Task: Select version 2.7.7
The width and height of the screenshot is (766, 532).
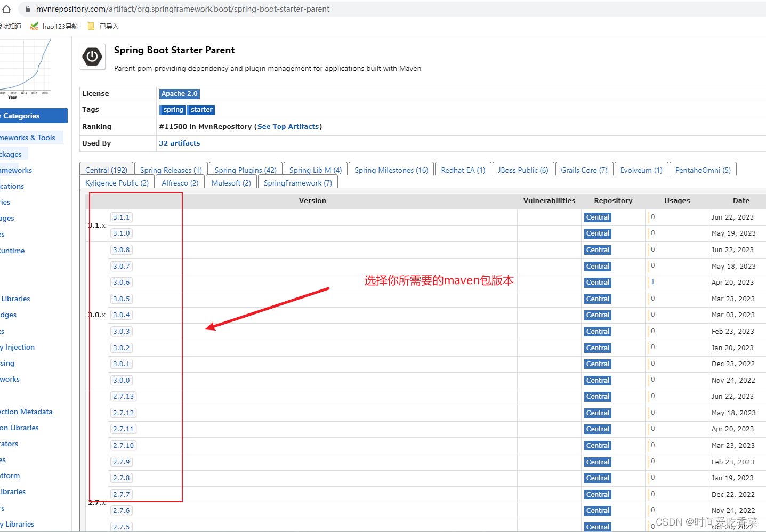Action: tap(122, 495)
